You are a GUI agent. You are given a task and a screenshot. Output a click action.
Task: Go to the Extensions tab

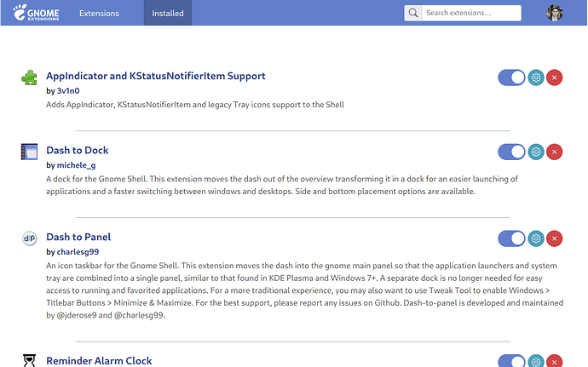99,14
